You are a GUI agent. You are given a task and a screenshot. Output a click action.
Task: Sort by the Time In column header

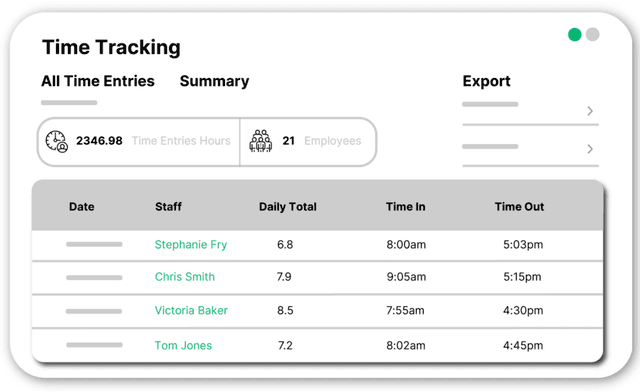coord(406,207)
